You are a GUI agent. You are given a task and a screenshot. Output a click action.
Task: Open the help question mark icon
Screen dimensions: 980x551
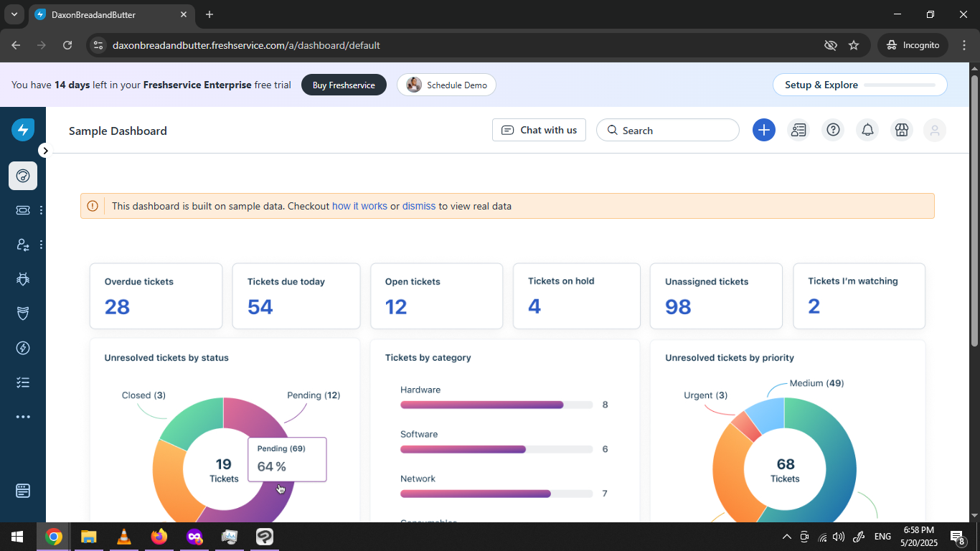pyautogui.click(x=833, y=130)
